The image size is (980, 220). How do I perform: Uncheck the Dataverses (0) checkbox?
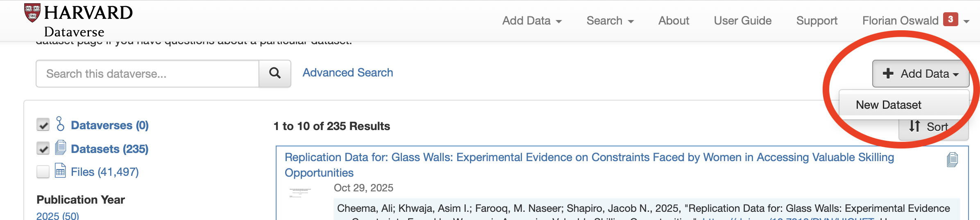coord(43,125)
